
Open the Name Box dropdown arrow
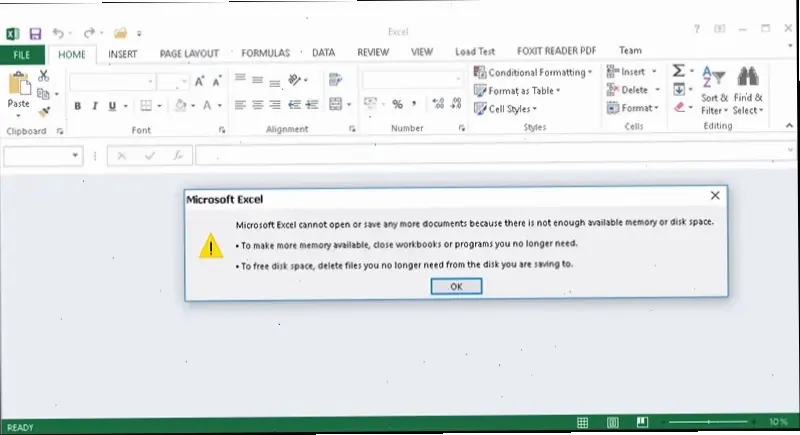(x=76, y=156)
